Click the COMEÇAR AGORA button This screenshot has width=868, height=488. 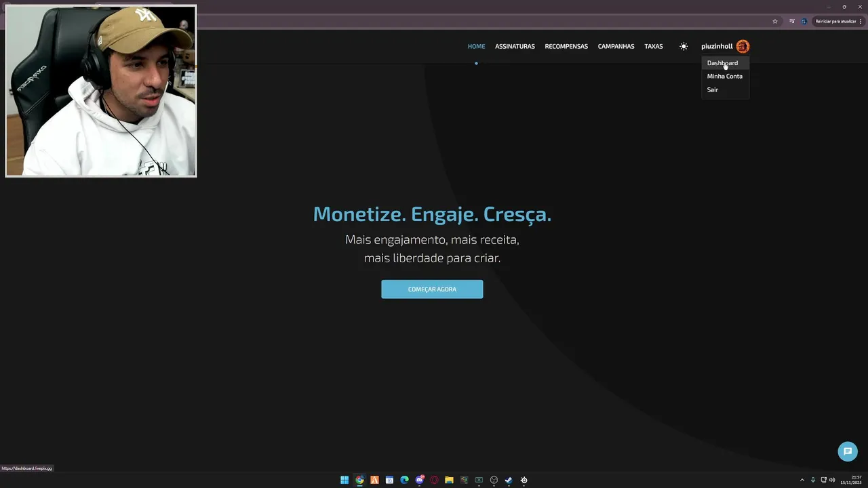coord(432,289)
